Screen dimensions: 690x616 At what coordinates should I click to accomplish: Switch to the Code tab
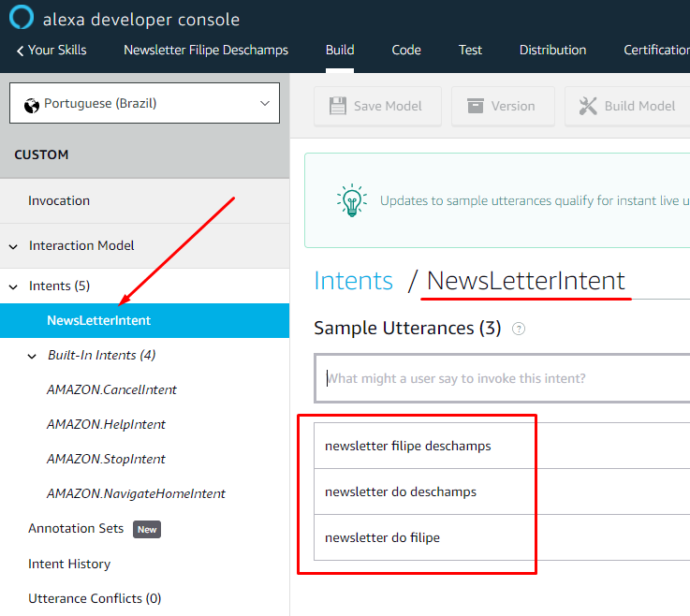405,51
